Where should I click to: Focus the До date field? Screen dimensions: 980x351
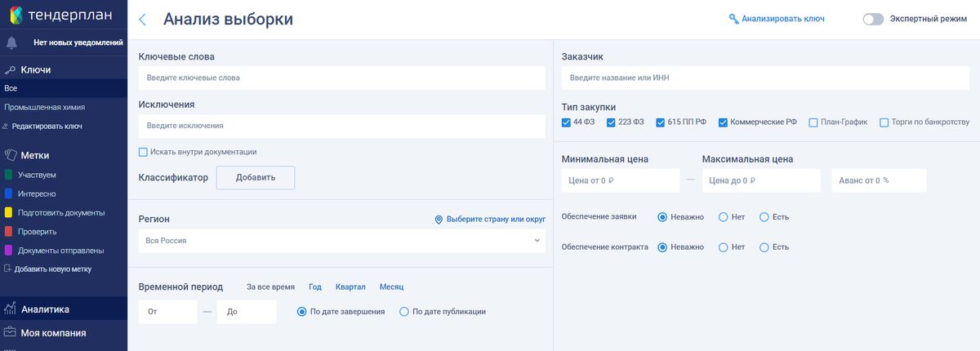(247, 312)
